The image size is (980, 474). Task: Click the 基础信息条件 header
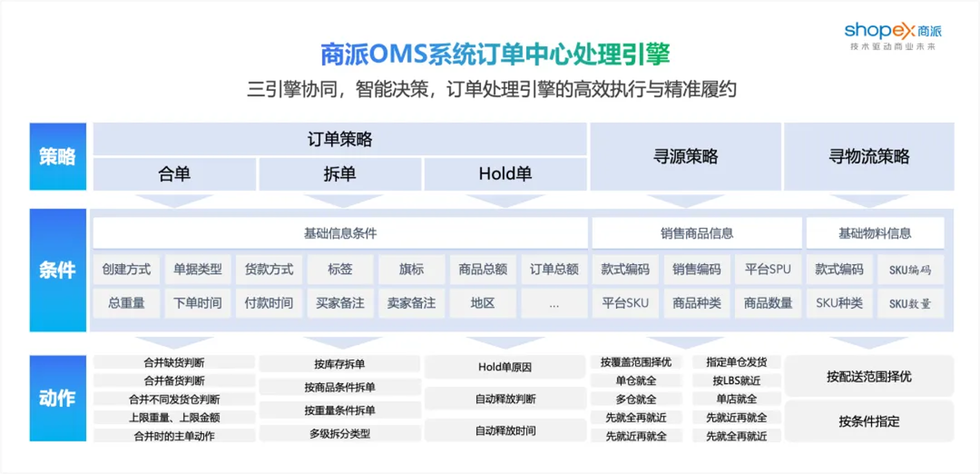pyautogui.click(x=340, y=233)
